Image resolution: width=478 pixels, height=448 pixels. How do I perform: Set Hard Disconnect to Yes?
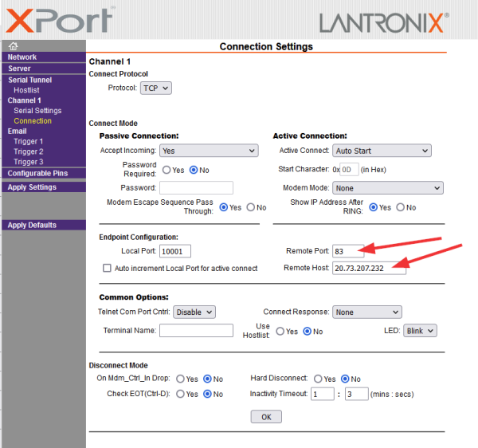[318, 379]
